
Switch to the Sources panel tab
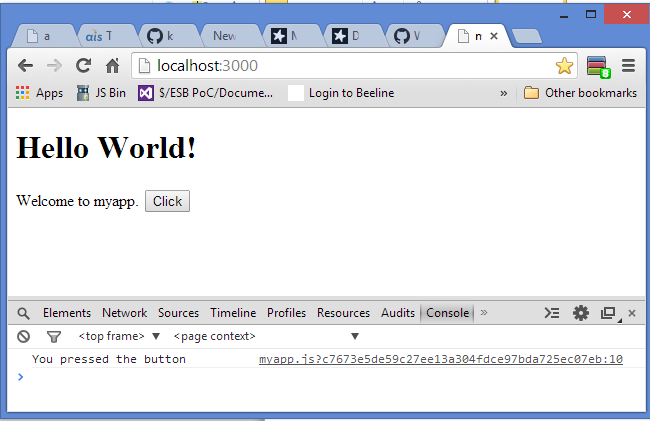(x=178, y=313)
